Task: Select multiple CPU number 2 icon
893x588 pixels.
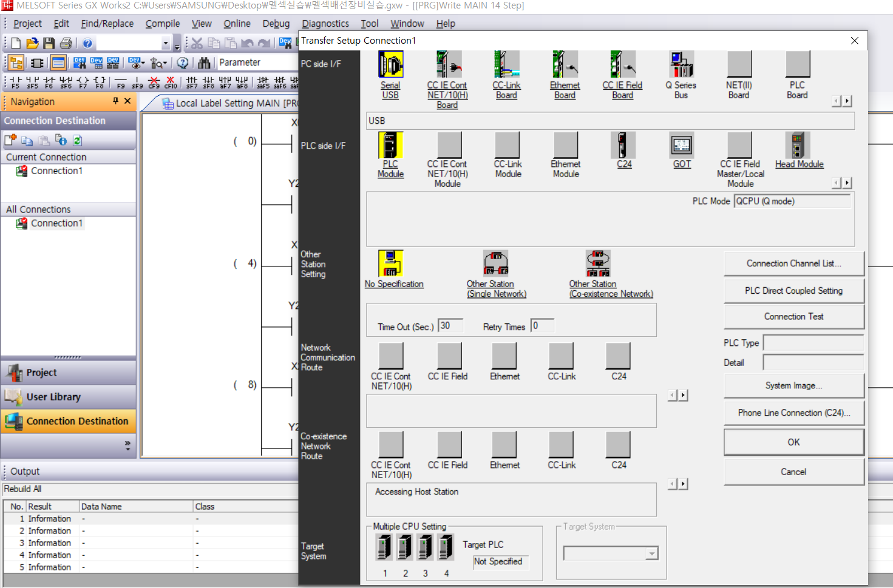Action: (405, 547)
